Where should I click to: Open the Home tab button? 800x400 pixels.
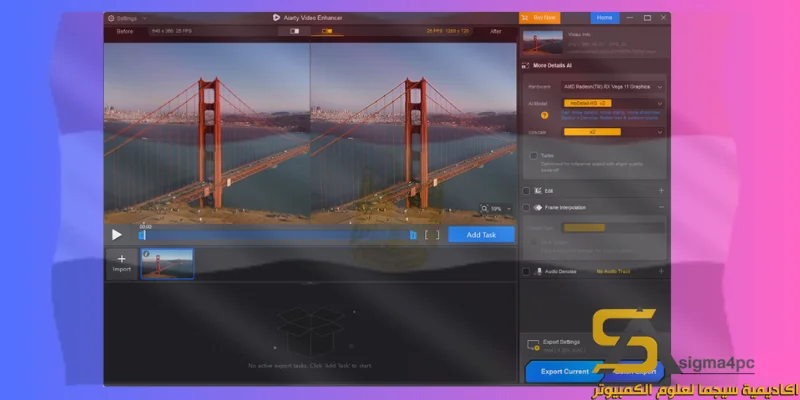(605, 17)
